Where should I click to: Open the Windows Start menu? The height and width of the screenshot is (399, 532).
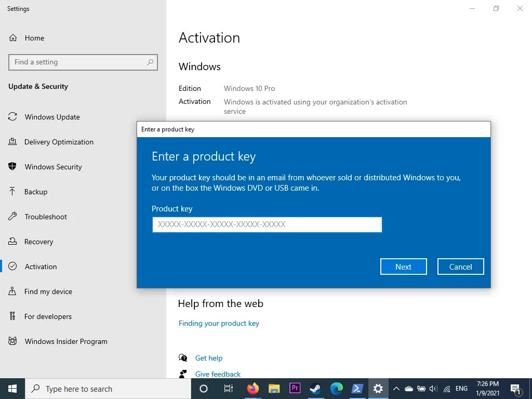point(12,389)
